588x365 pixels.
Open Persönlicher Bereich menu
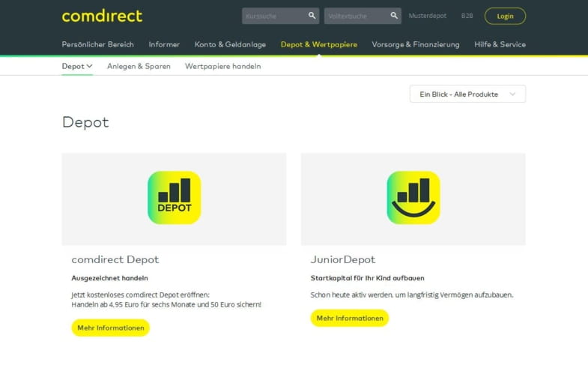[98, 44]
